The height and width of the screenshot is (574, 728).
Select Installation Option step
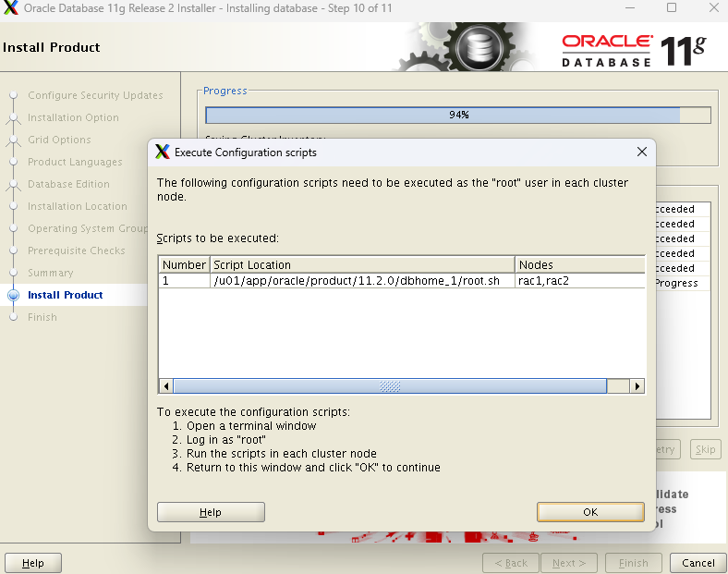point(73,117)
